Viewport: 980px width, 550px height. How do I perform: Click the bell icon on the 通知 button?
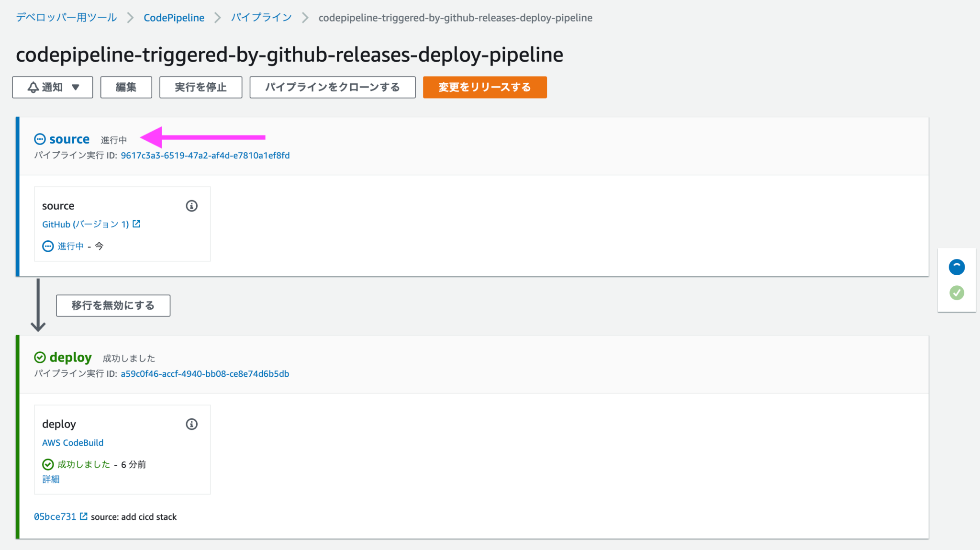tap(33, 87)
